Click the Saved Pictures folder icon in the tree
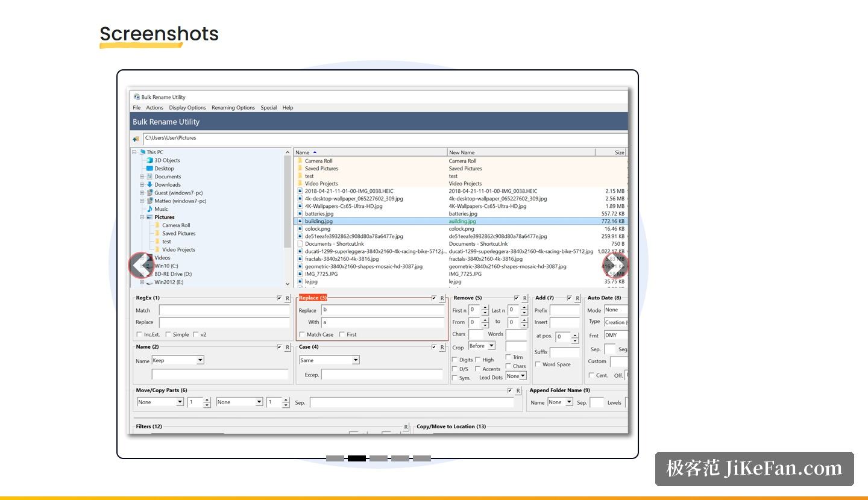The width and height of the screenshot is (868, 500). click(x=157, y=233)
